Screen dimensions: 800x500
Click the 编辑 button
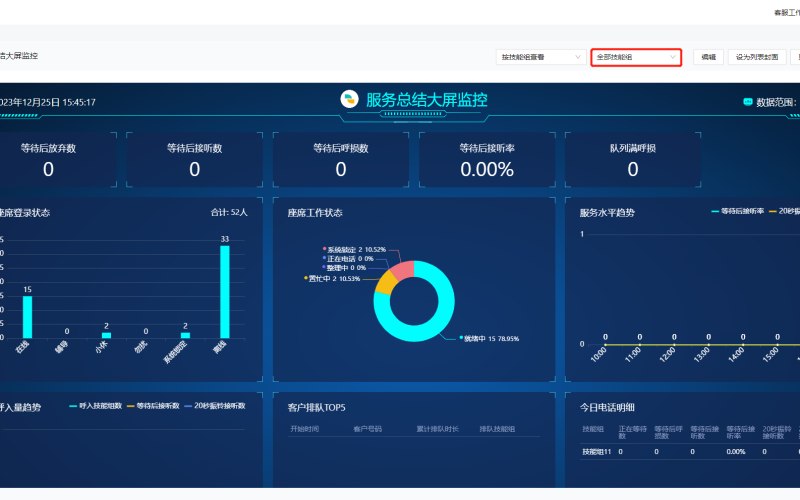click(708, 57)
